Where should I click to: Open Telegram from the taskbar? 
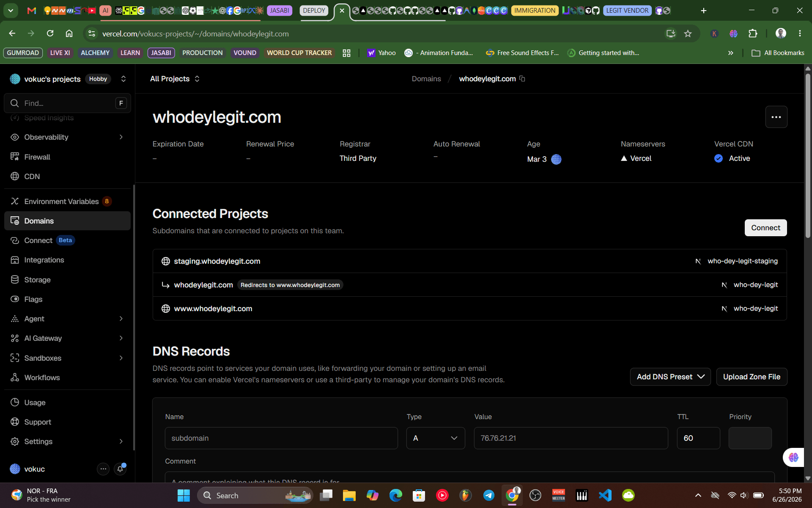489,495
